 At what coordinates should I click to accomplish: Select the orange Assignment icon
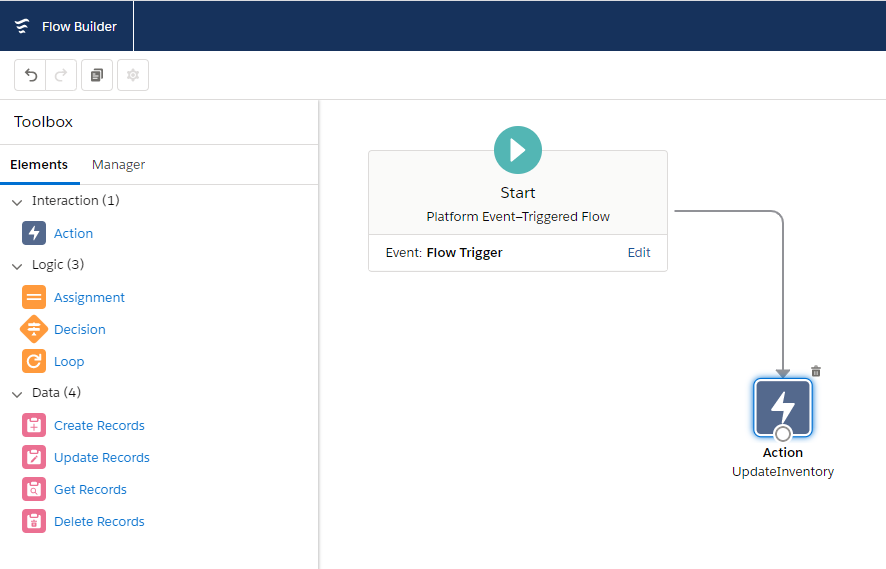click(x=34, y=297)
